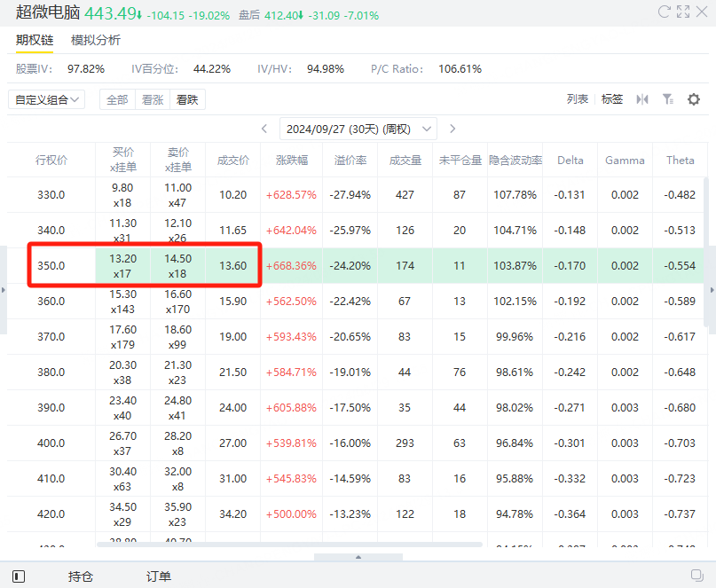Switch to 标签 view

pyautogui.click(x=612, y=99)
